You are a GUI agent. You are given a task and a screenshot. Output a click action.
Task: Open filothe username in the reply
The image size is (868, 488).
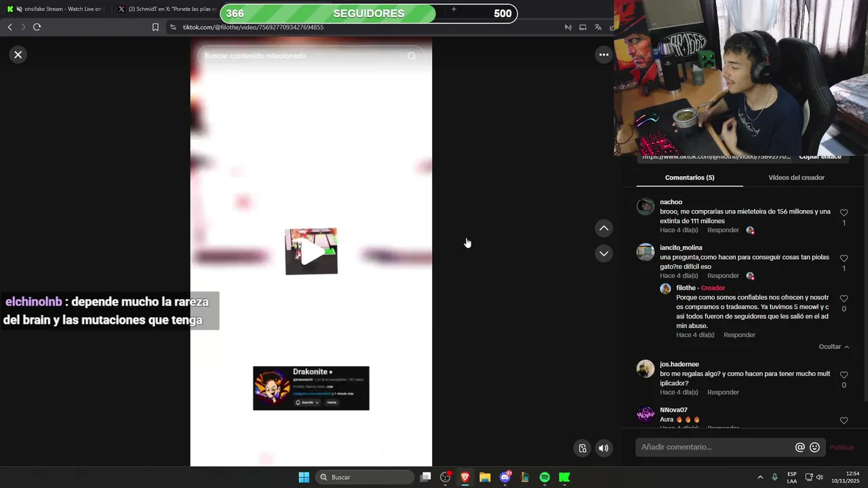pyautogui.click(x=686, y=288)
